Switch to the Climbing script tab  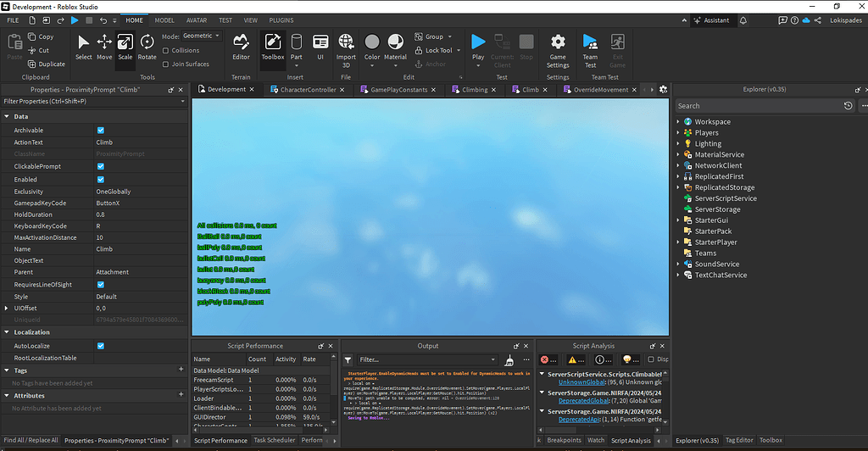475,90
